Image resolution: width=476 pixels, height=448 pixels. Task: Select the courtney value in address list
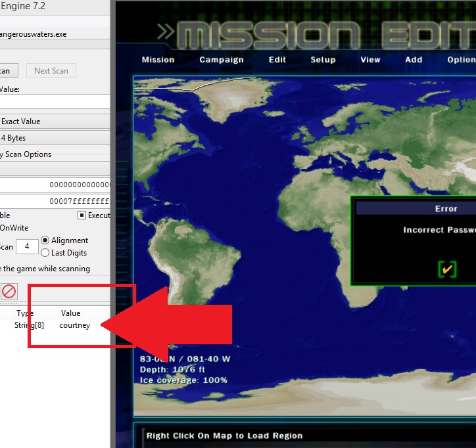[75, 325]
